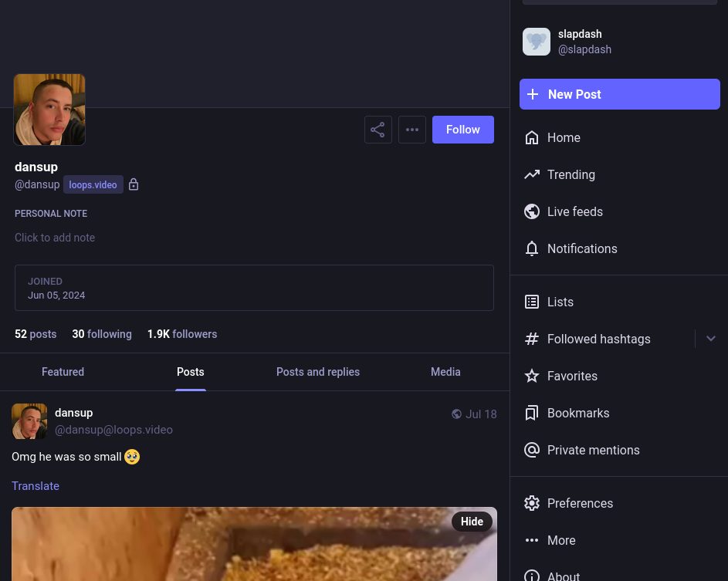Open Private mentions
The width and height of the screenshot is (728, 581).
(x=592, y=451)
